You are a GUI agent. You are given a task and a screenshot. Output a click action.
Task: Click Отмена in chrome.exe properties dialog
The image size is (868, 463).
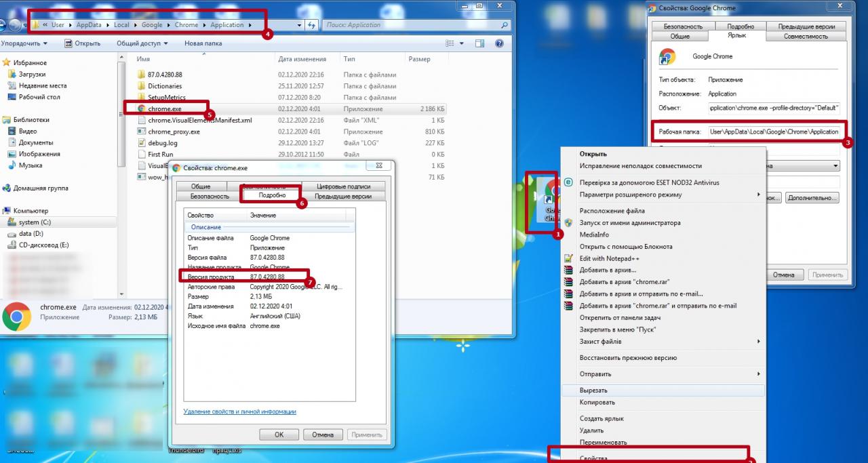tap(323, 435)
